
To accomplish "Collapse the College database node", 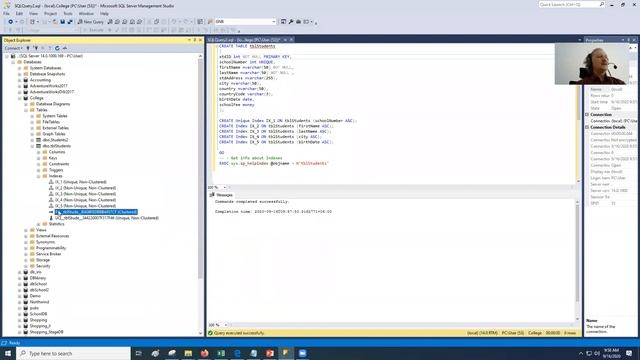I will 20,98.
